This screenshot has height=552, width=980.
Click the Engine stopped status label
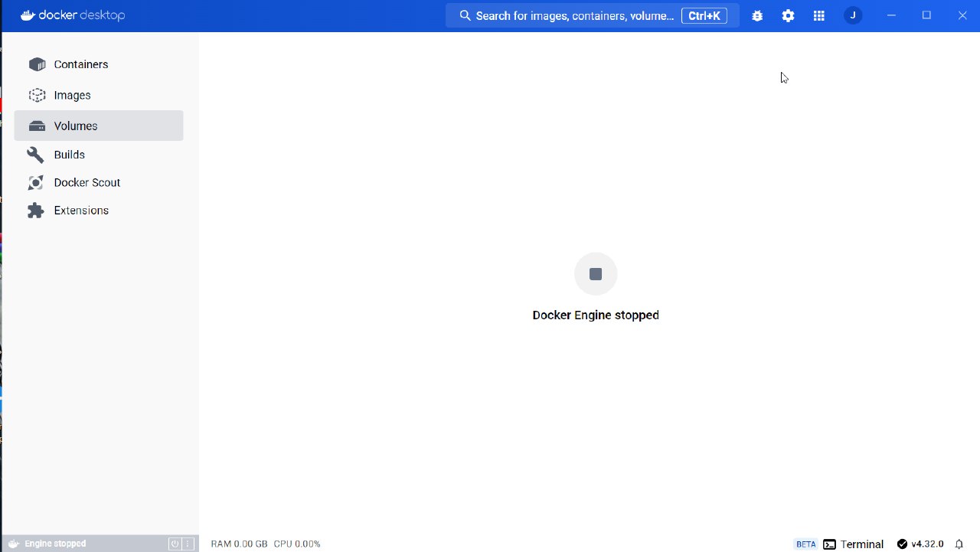tap(55, 544)
